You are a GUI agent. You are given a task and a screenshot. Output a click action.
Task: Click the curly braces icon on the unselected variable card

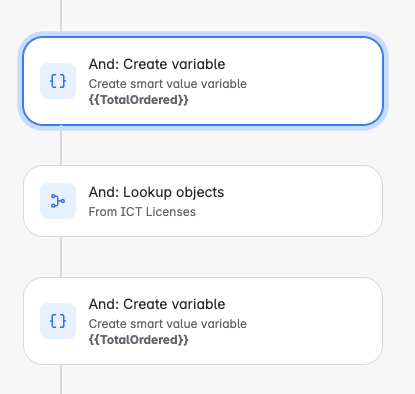click(58, 321)
